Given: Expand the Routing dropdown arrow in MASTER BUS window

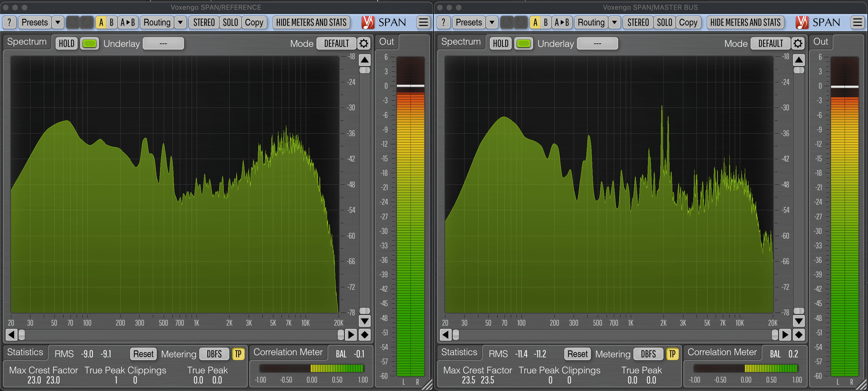Looking at the screenshot, I should click(x=614, y=23).
